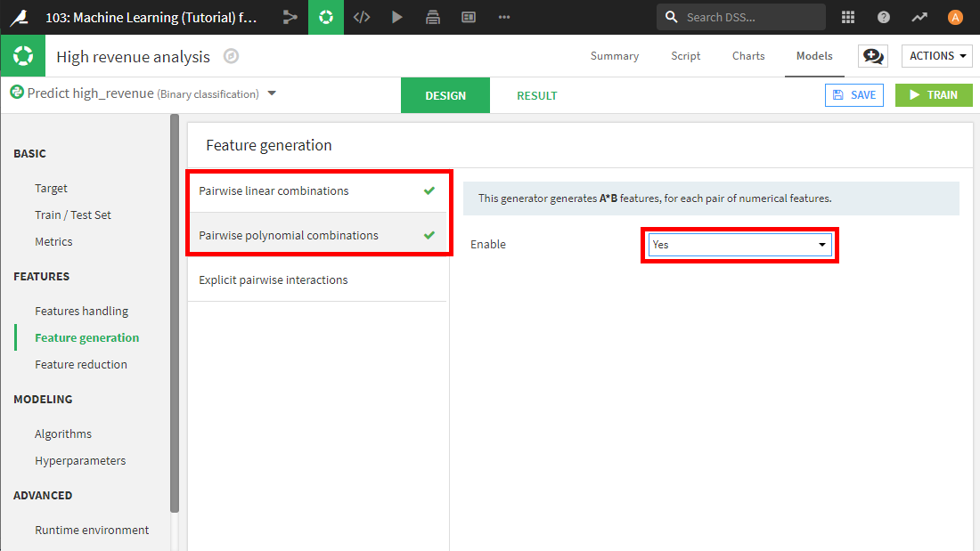This screenshot has height=551, width=980.
Task: Open Algorithms settings in sidebar
Action: 63,434
